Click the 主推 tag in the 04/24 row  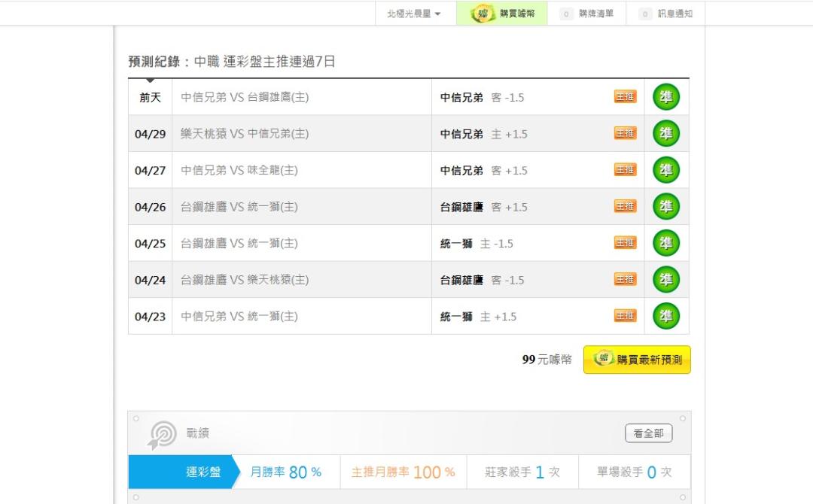point(626,279)
